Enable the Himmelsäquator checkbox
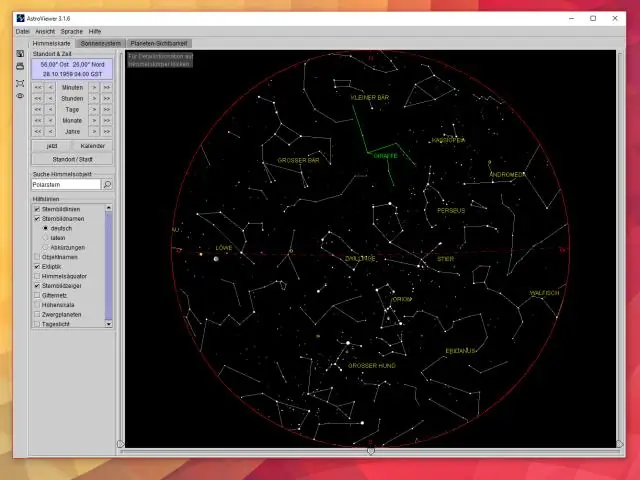Image resolution: width=640 pixels, height=480 pixels. 37,275
